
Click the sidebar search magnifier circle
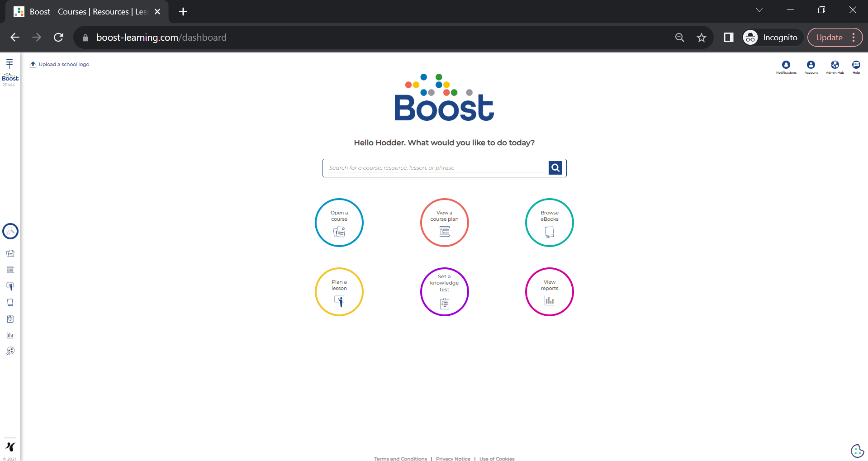click(10, 231)
